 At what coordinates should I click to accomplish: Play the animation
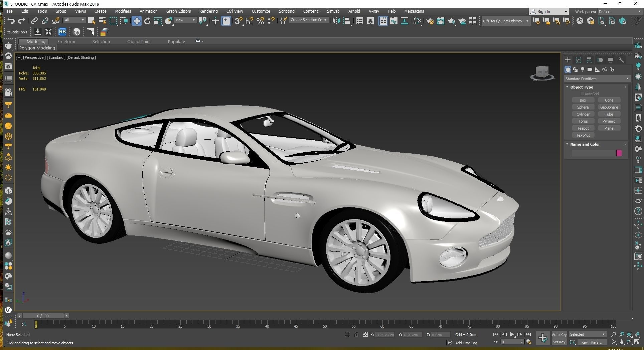tap(512, 334)
